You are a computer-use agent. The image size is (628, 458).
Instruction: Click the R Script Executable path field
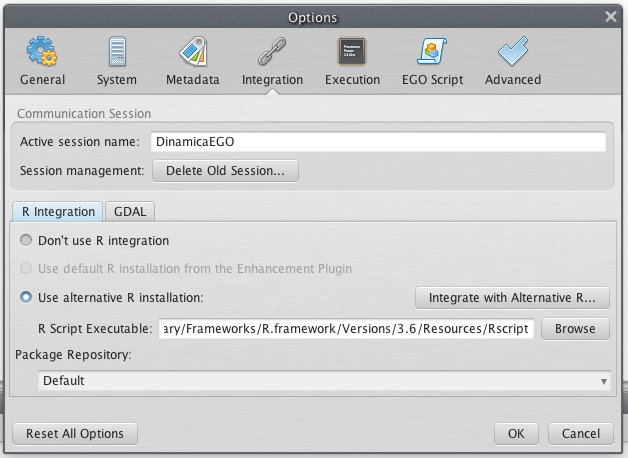tap(346, 328)
